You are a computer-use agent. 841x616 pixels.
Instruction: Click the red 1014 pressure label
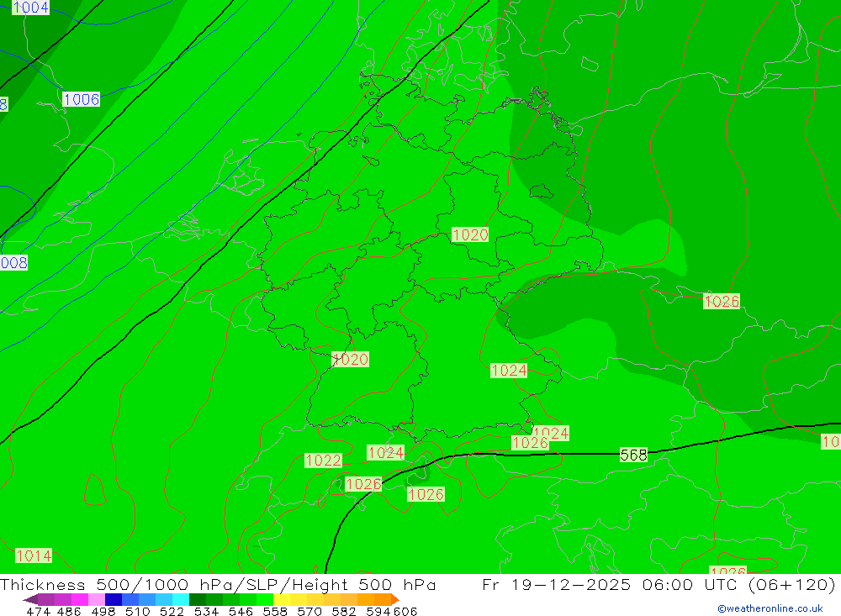click(34, 555)
